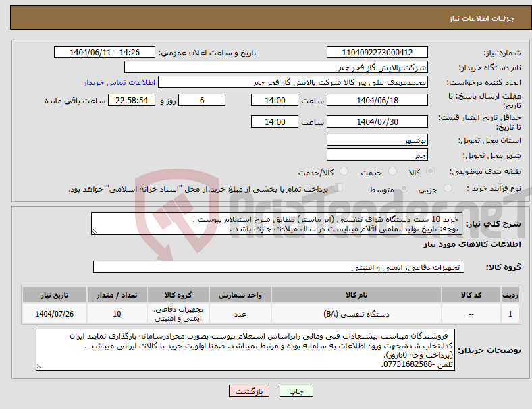Click the delivery province field بوشهر

coord(377,140)
